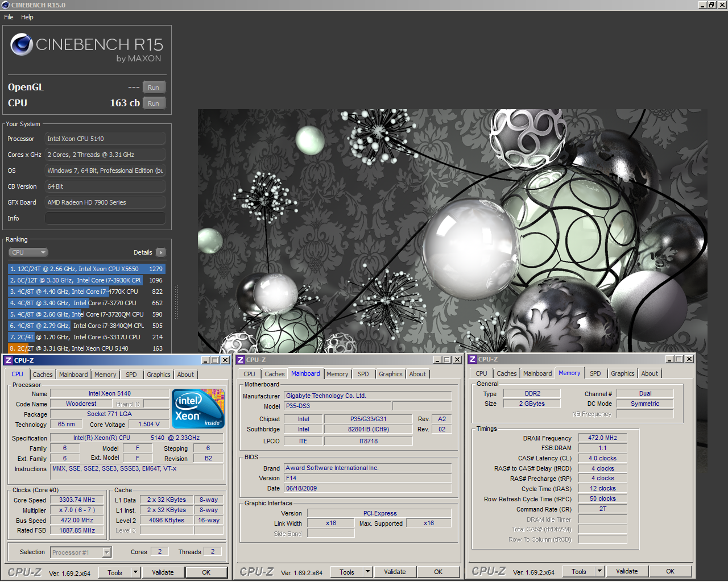Open the Help menu
The height and width of the screenshot is (582, 728).
click(x=27, y=17)
